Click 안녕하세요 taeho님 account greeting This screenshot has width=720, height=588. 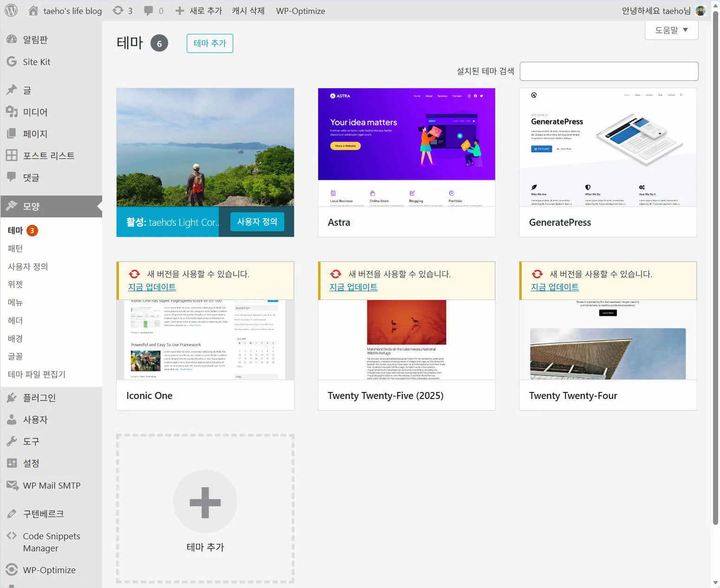(x=656, y=11)
